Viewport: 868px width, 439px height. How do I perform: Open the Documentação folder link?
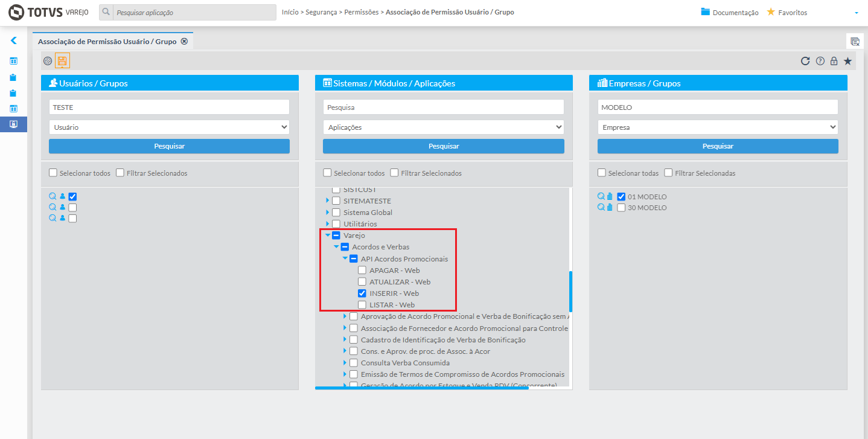[x=730, y=12]
